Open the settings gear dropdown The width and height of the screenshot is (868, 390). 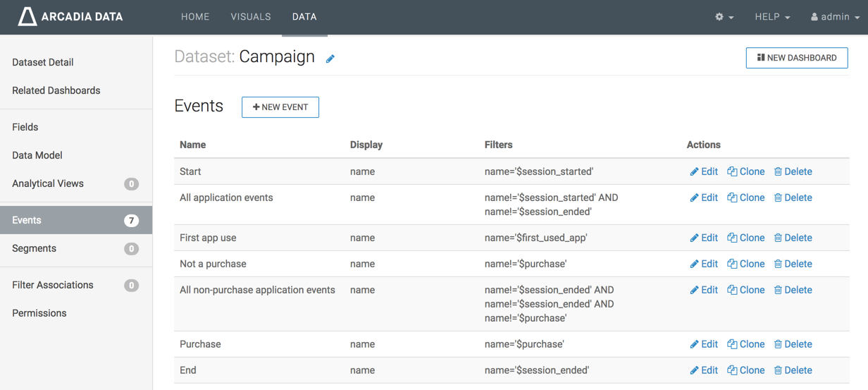(x=724, y=17)
